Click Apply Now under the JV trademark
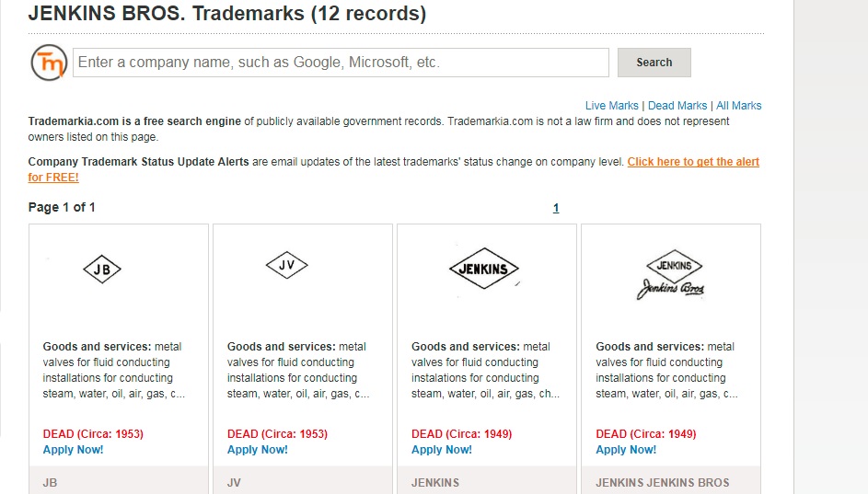Image resolution: width=868 pixels, height=494 pixels. [258, 450]
